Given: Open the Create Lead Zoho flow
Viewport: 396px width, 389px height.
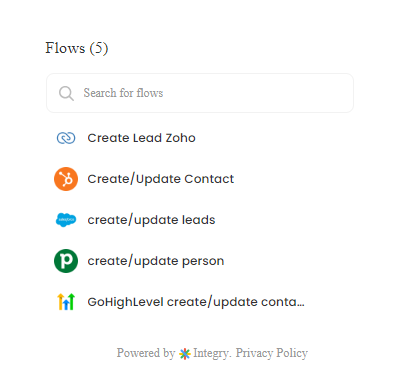Looking at the screenshot, I should pyautogui.click(x=141, y=138).
